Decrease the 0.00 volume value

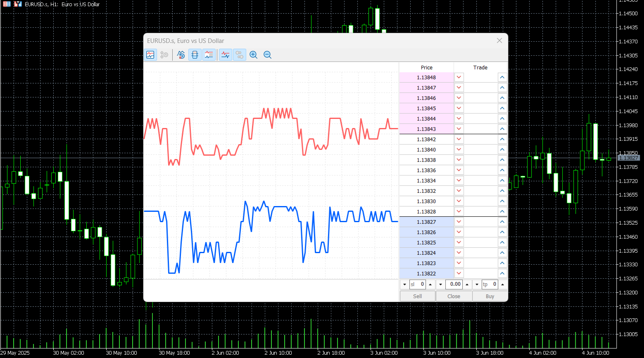(441, 284)
